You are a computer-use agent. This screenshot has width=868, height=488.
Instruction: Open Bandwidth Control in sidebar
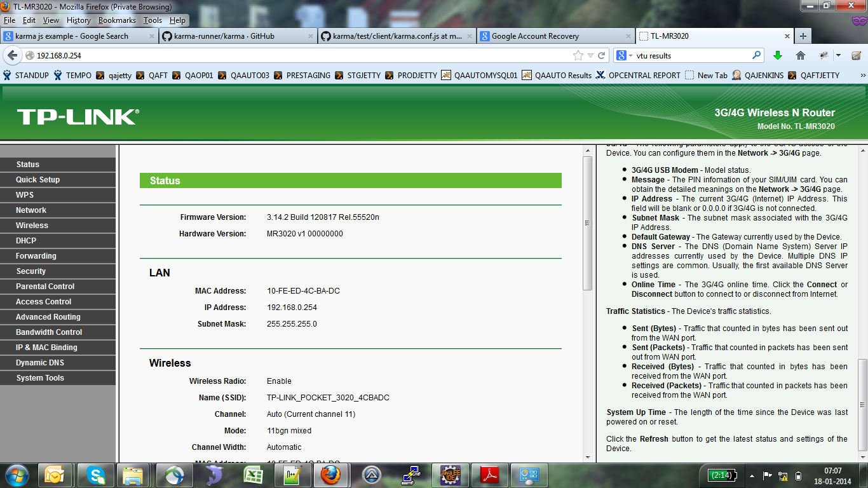pyautogui.click(x=58, y=332)
